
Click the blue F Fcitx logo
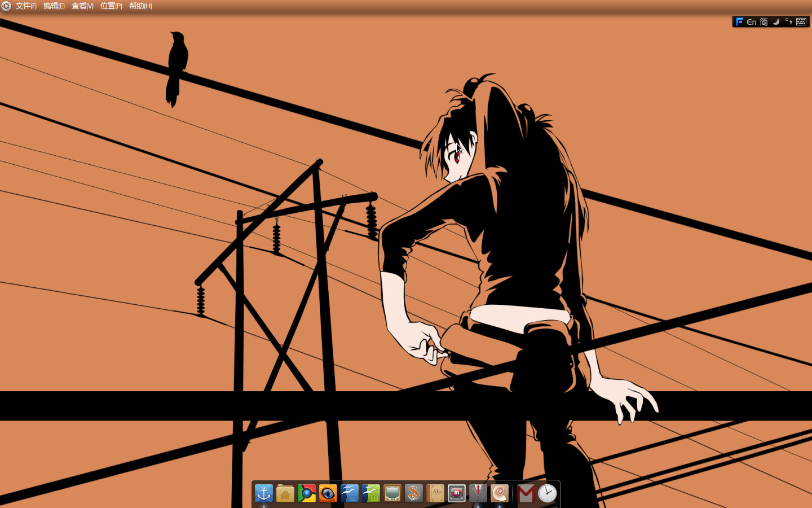tap(739, 22)
